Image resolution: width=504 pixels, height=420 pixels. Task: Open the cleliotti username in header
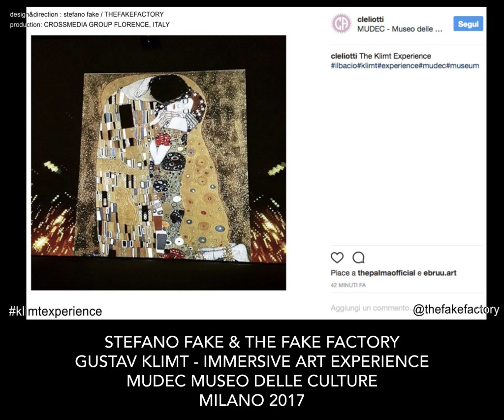coord(370,19)
